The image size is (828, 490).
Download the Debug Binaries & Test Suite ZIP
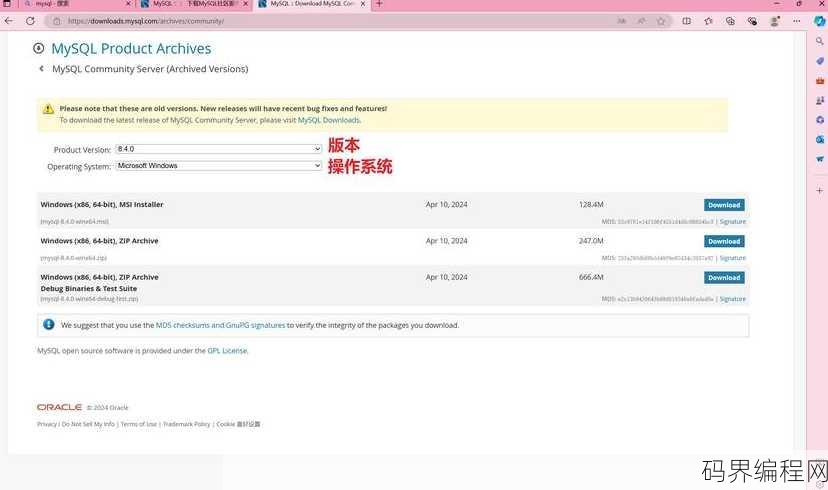(724, 278)
